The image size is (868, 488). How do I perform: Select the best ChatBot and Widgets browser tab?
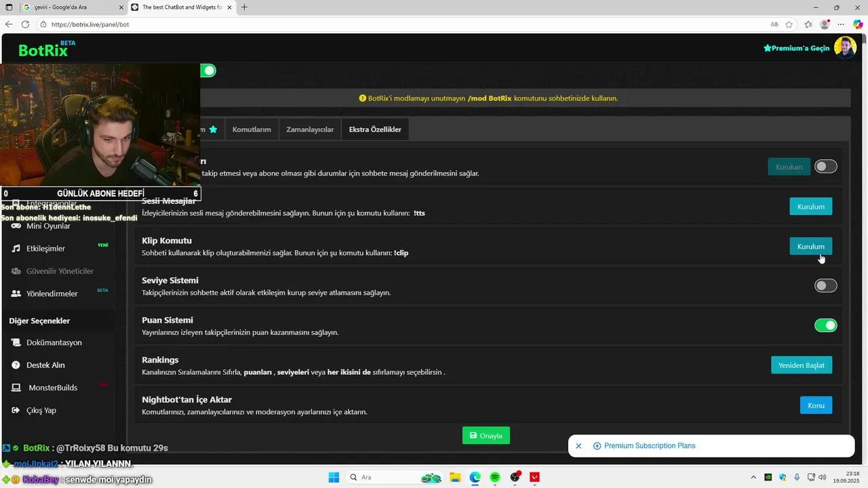point(181,7)
